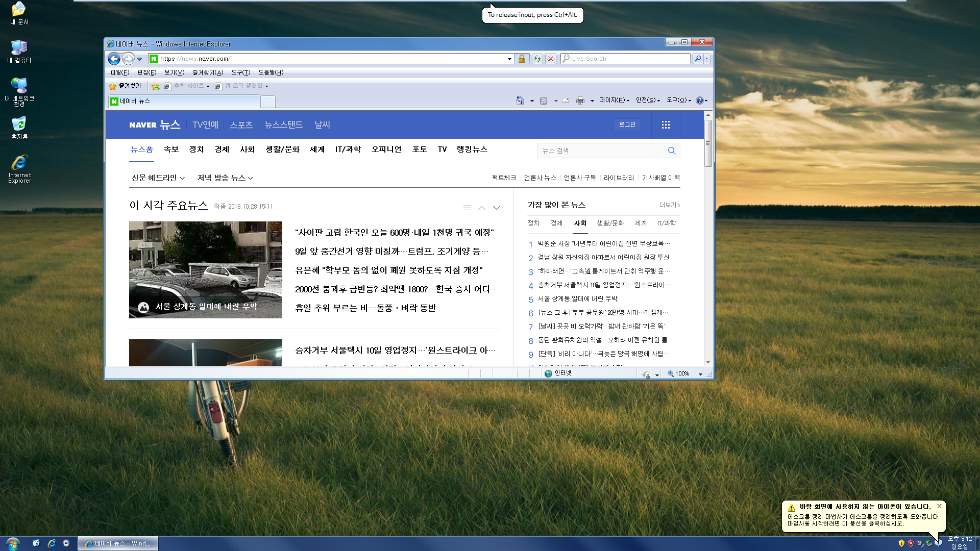Screen dimensions: 980x551
Task: Click the page vertical scrollbar thumb
Action: (708, 143)
